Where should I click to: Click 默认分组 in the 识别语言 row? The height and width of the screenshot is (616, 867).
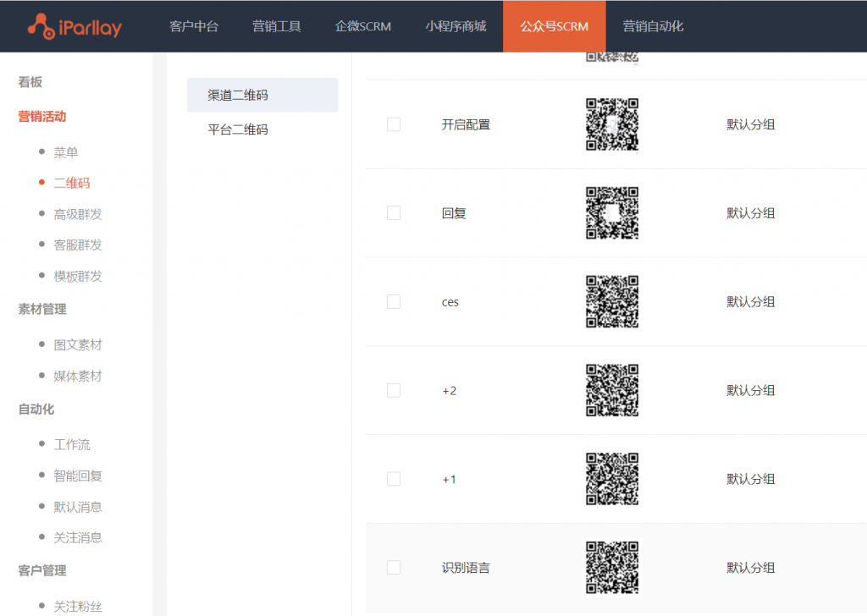750,568
